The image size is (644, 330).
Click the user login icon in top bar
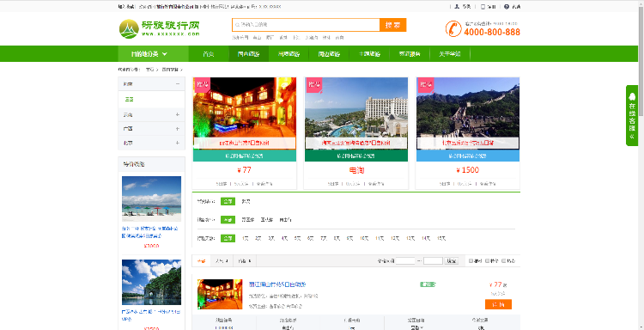[x=457, y=7]
